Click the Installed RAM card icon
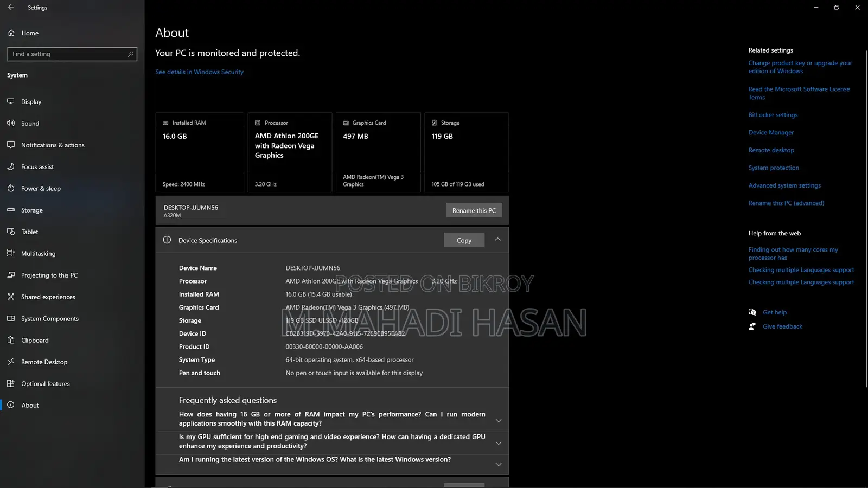Screen dimensions: 868x488 [x=165, y=123]
